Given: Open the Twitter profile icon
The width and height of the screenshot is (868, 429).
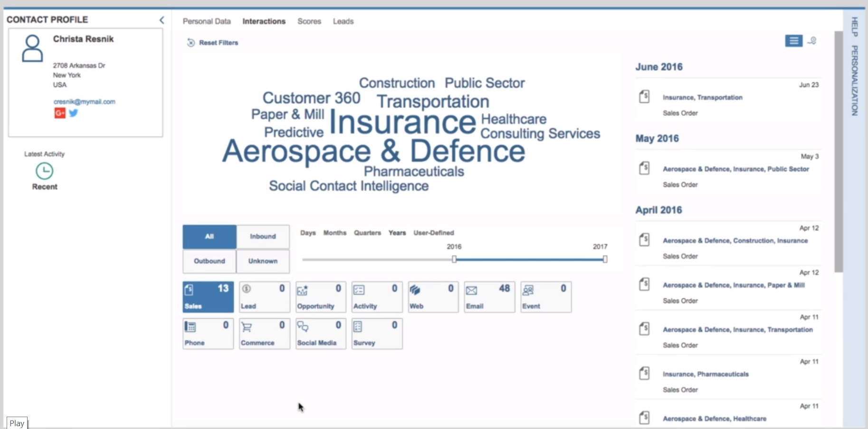Looking at the screenshot, I should pyautogui.click(x=73, y=113).
